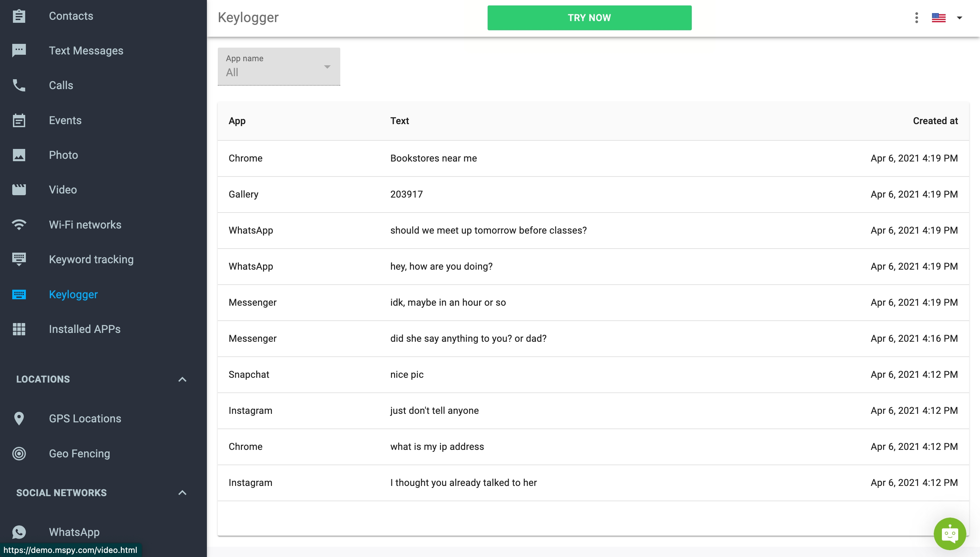Click the Gallery app cell
The width and height of the screenshot is (980, 557).
(x=244, y=195)
